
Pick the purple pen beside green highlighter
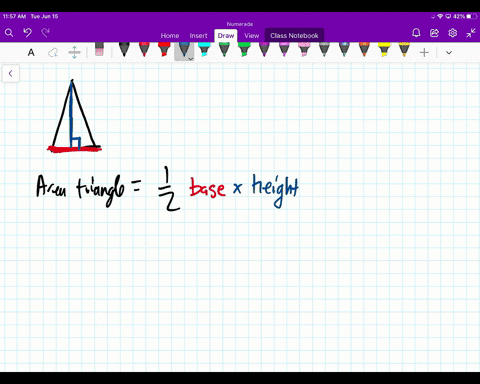coord(264,49)
